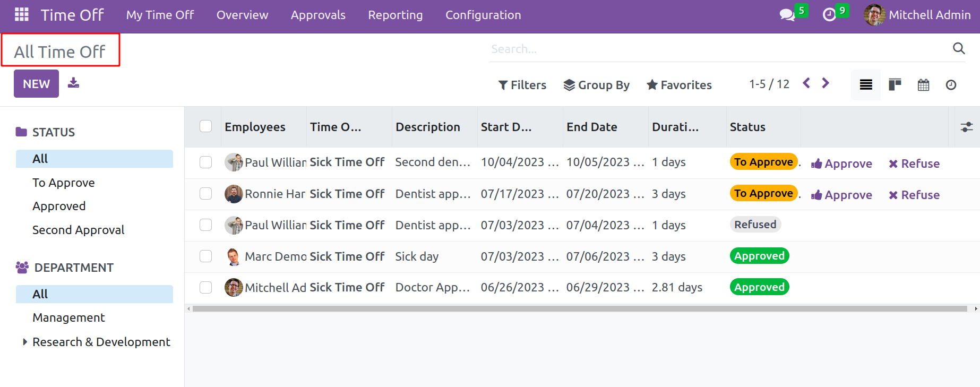Expand the Research & Development department

point(24,342)
